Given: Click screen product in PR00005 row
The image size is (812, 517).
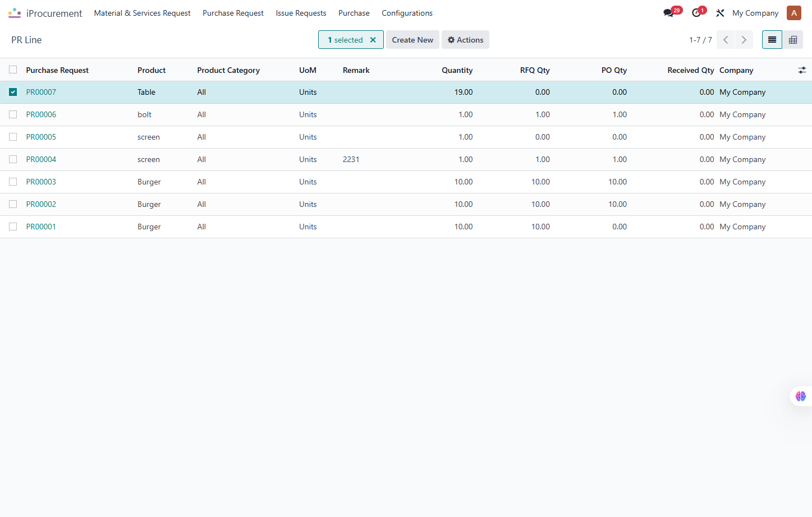Looking at the screenshot, I should coord(149,137).
